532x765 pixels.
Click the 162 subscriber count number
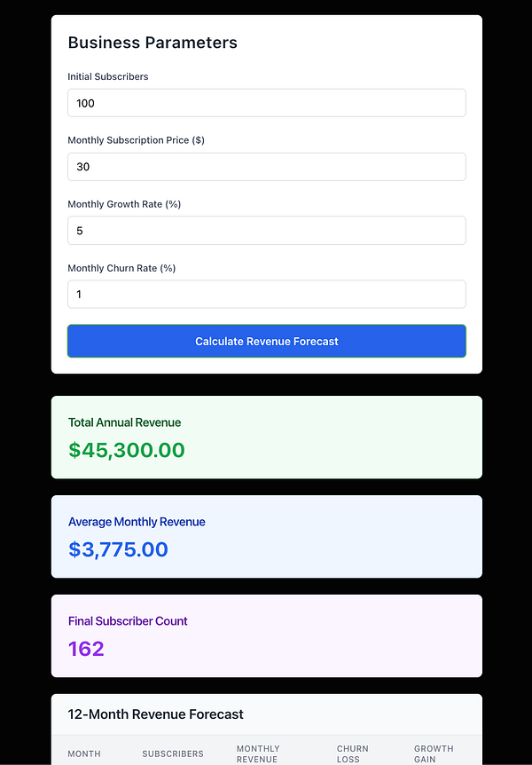(x=86, y=649)
